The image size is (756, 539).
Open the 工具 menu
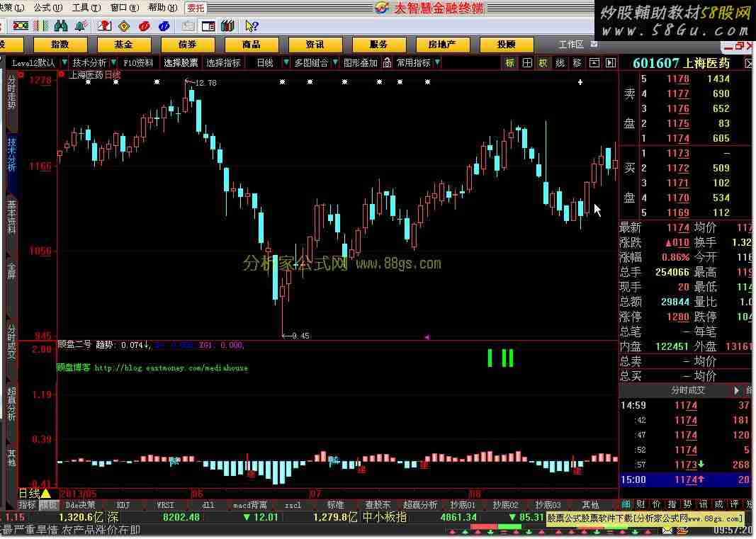click(x=86, y=8)
